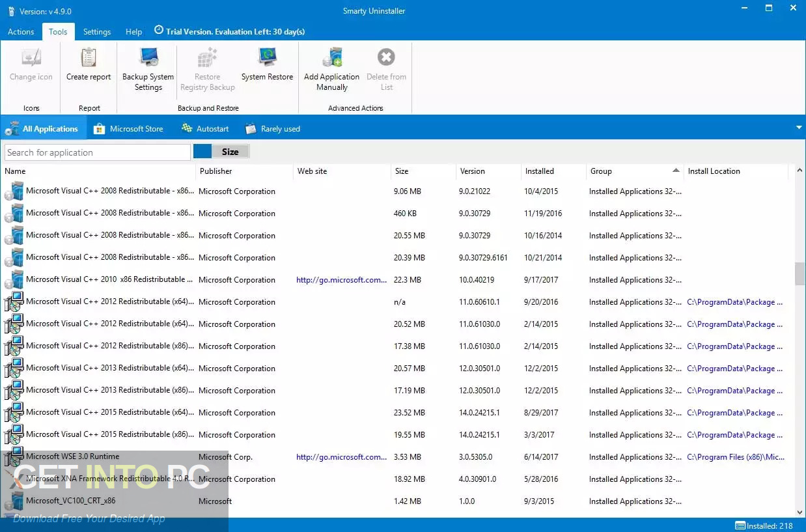
Task: Switch to Rarely used tab
Action: (272, 129)
